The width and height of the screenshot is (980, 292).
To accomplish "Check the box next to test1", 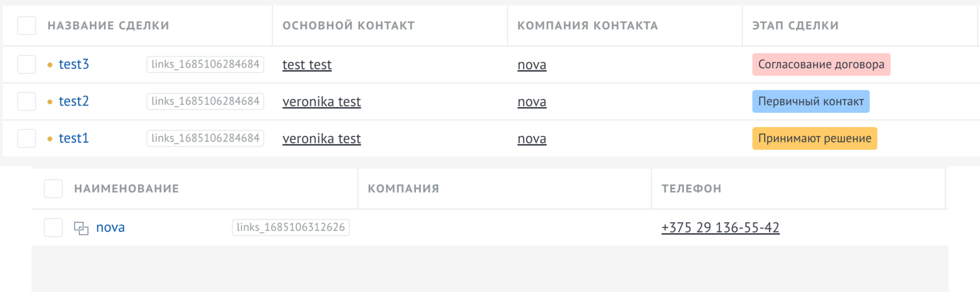I will coord(27,139).
